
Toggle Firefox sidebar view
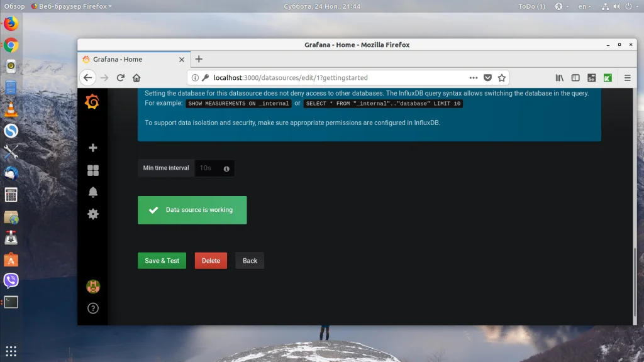click(x=575, y=77)
